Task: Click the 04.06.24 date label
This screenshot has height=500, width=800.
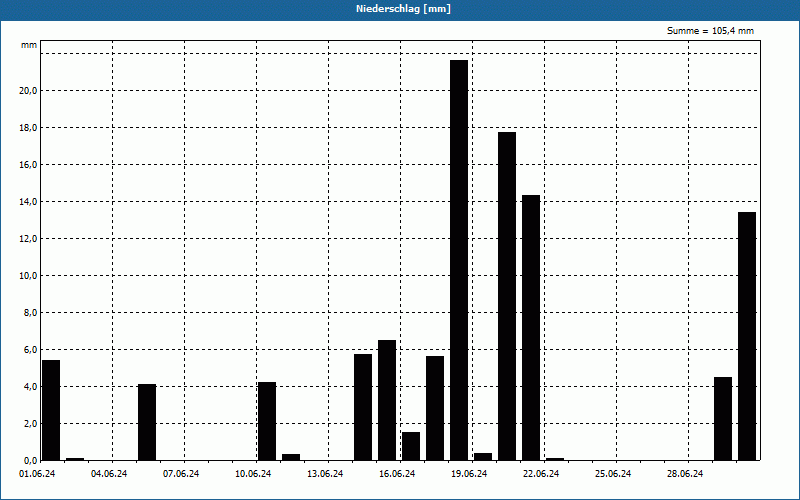Action: pos(109,474)
